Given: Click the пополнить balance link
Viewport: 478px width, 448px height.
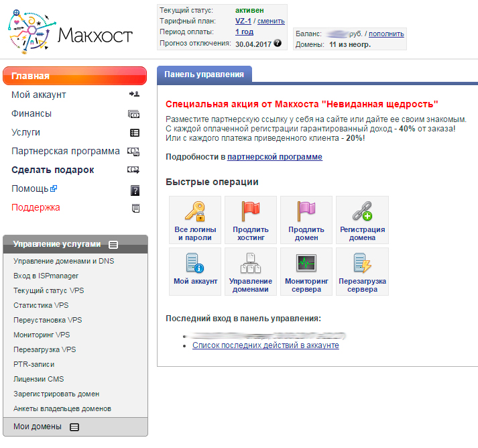Looking at the screenshot, I should pyautogui.click(x=386, y=33).
